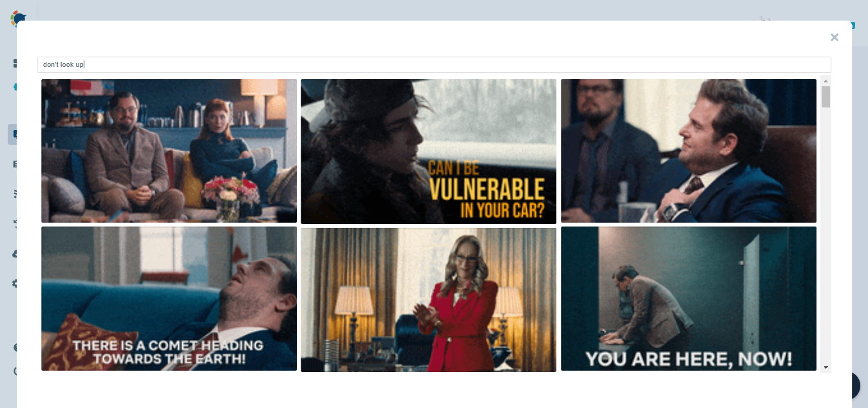Open the colorful app logo at top left
Screen dimensions: 868x408
tap(16, 18)
